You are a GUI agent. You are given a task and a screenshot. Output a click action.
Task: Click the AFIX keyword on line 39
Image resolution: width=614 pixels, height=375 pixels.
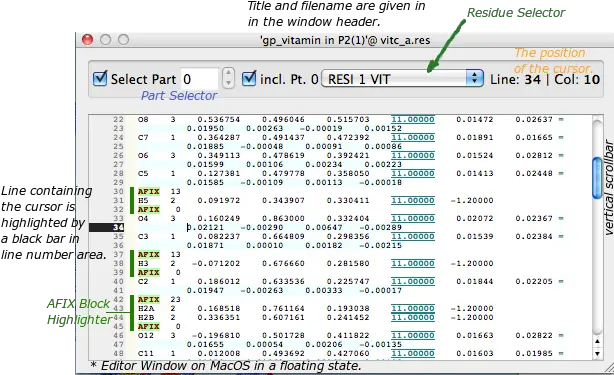click(148, 272)
